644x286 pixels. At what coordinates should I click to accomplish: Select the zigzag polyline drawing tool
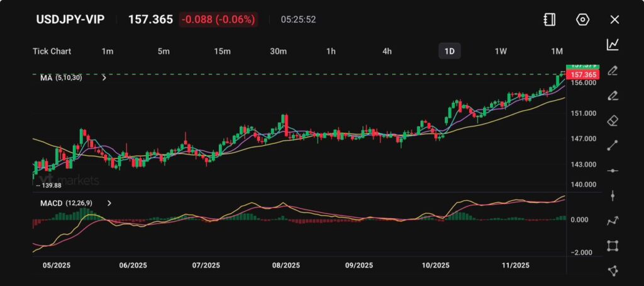point(613,220)
